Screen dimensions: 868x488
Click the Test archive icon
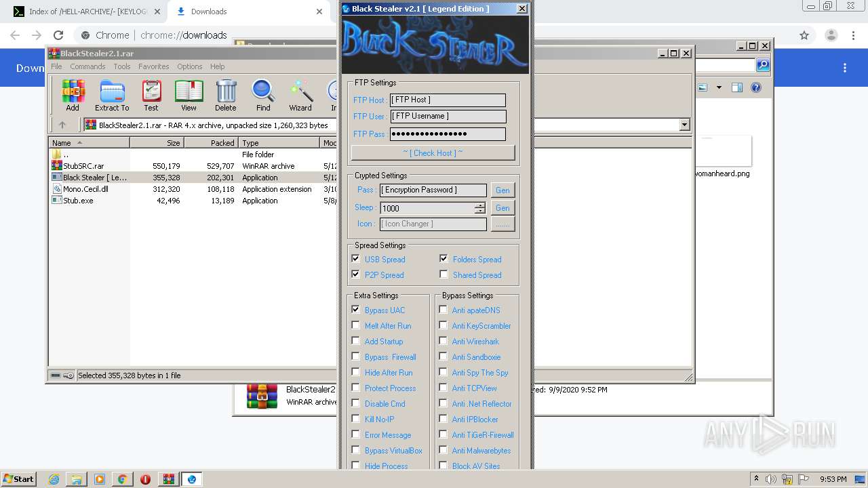coord(151,95)
